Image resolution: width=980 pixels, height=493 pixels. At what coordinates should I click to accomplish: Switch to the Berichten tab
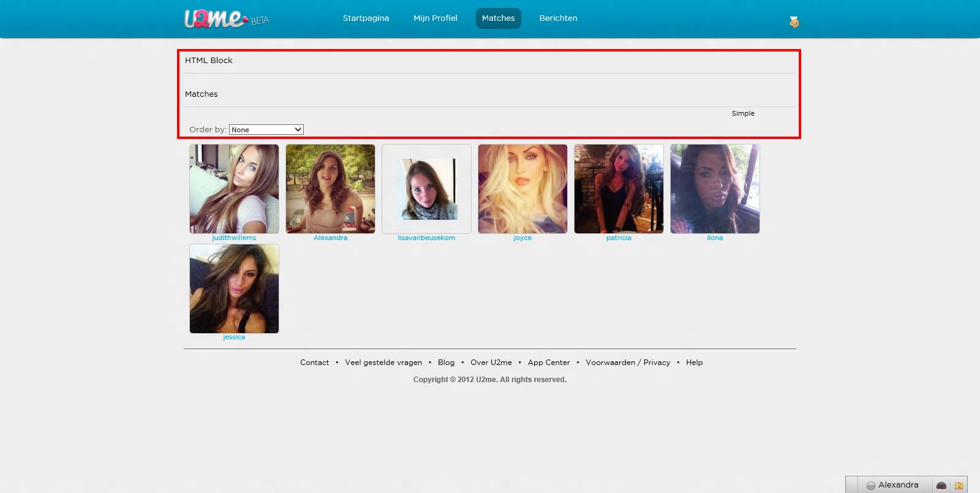tap(558, 18)
